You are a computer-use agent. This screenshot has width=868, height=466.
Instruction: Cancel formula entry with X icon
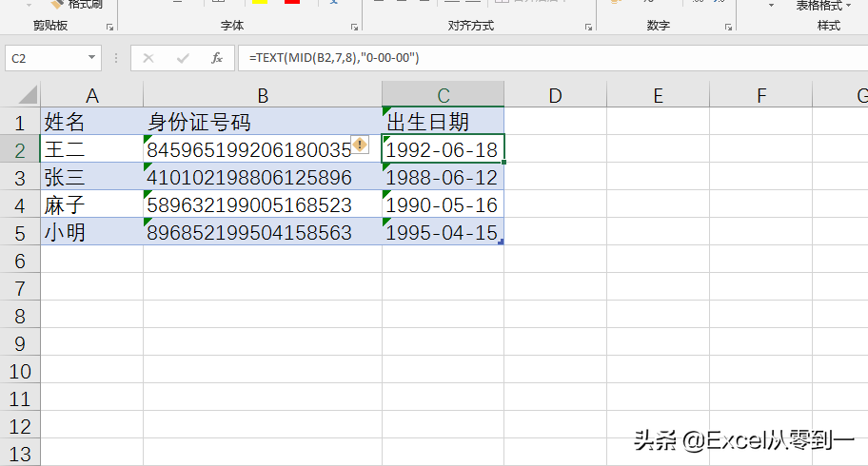[148, 58]
